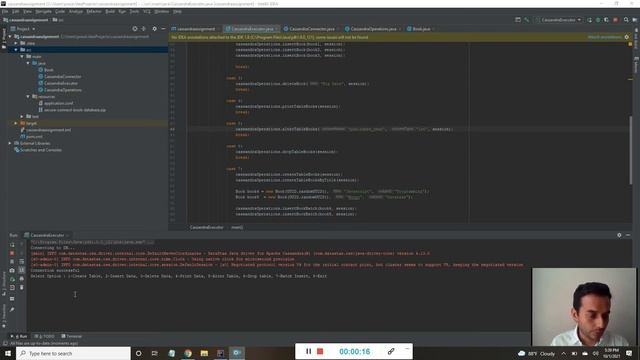Click the Windows Start button
The height and width of the screenshot is (360, 640).
(x=8, y=353)
